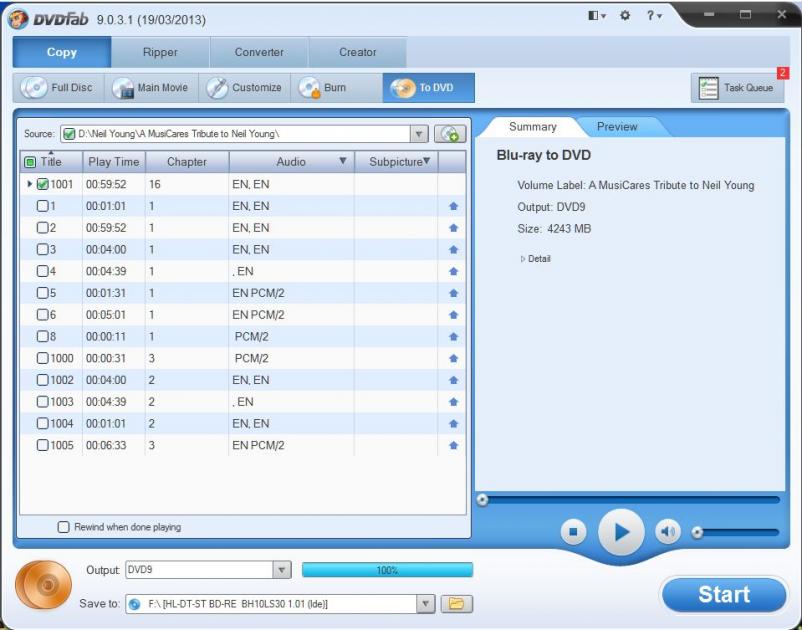Viewport: 802px width, 630px height.
Task: Click the orange disc output icon
Action: (x=43, y=584)
